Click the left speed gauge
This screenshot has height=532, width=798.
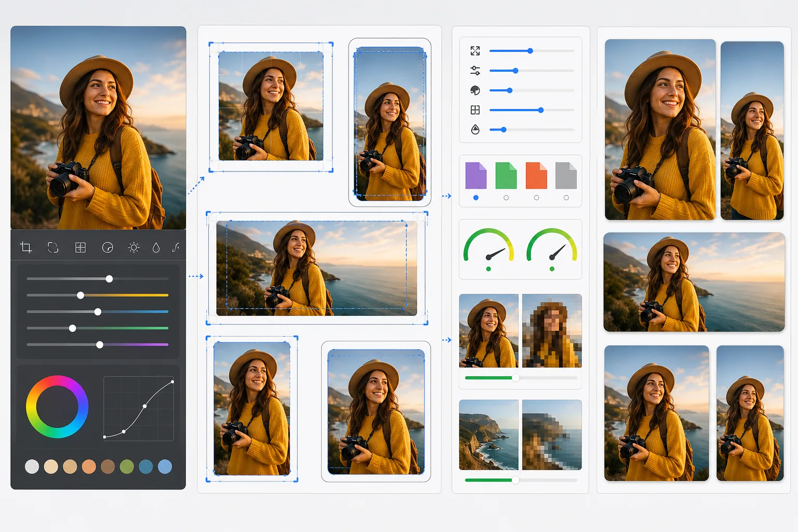488,245
